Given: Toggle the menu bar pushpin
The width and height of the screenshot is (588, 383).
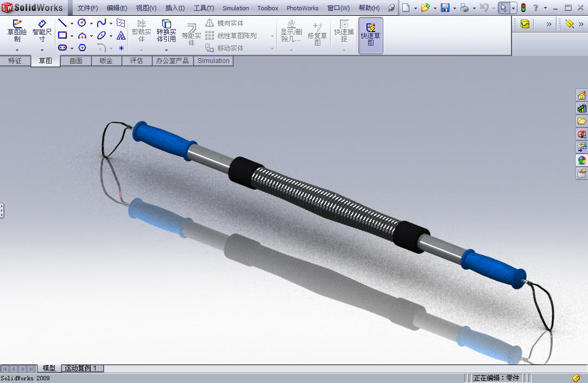Looking at the screenshot, I should point(391,8).
